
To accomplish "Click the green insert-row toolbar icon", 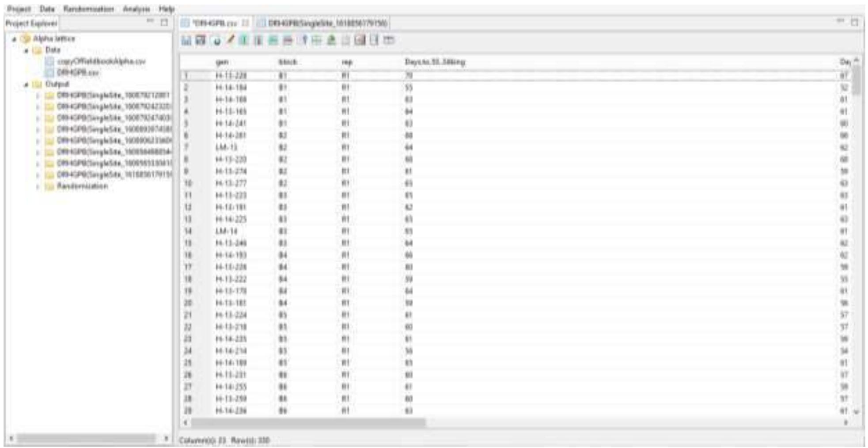I will click(x=273, y=42).
